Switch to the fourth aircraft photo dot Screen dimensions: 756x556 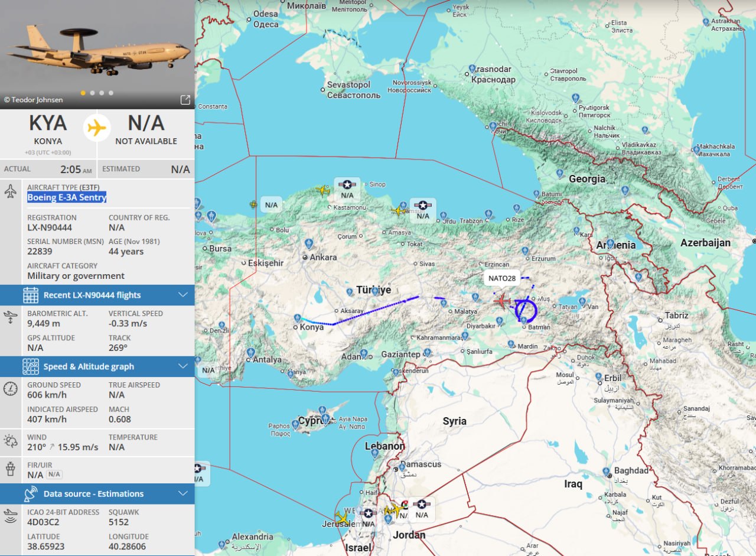(111, 93)
